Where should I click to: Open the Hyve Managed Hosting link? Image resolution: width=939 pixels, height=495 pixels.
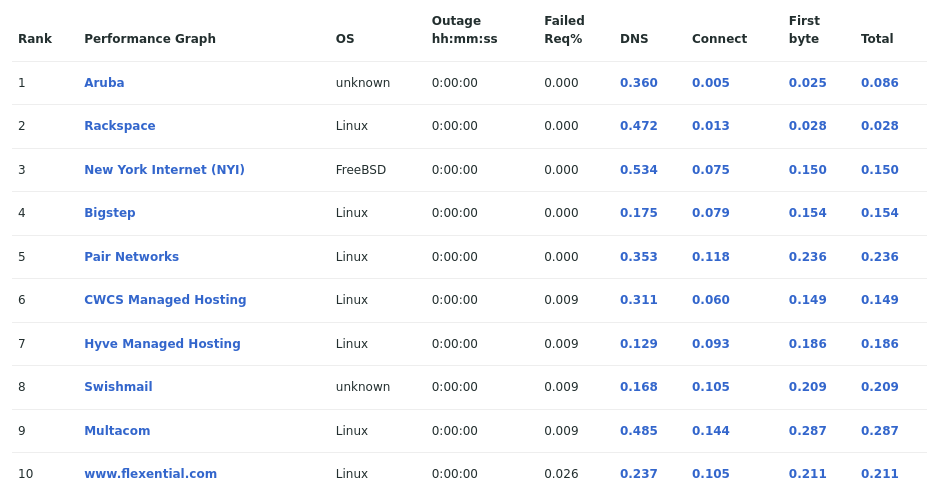click(162, 344)
